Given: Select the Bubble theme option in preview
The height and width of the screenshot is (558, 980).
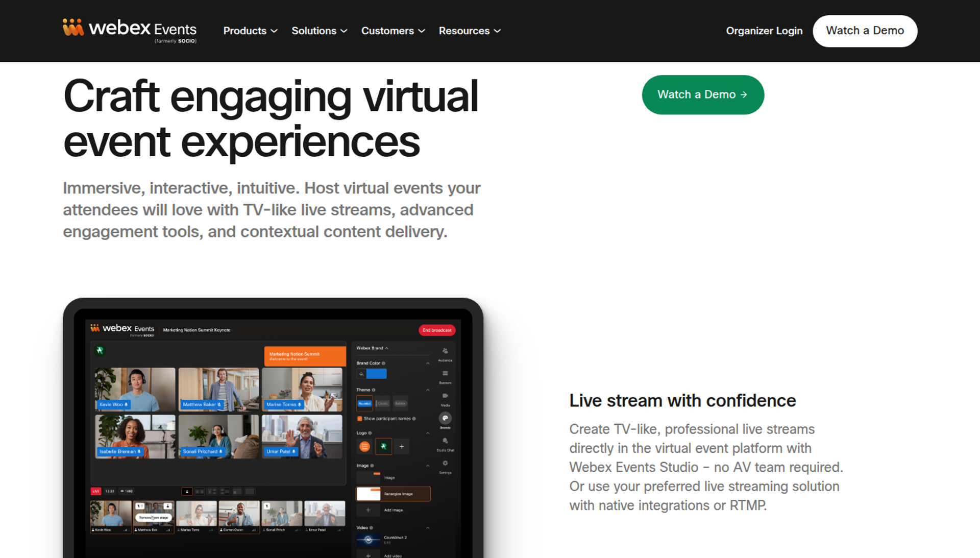Looking at the screenshot, I should coord(400,403).
